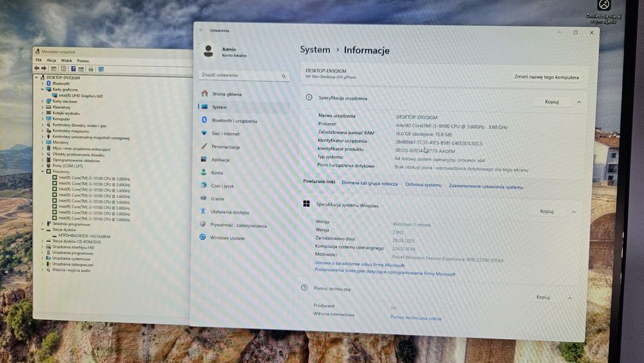Image resolution: width=644 pixels, height=363 pixels.
Task: Click the search magnifier in Znajdź ustawienie
Action: point(283,76)
